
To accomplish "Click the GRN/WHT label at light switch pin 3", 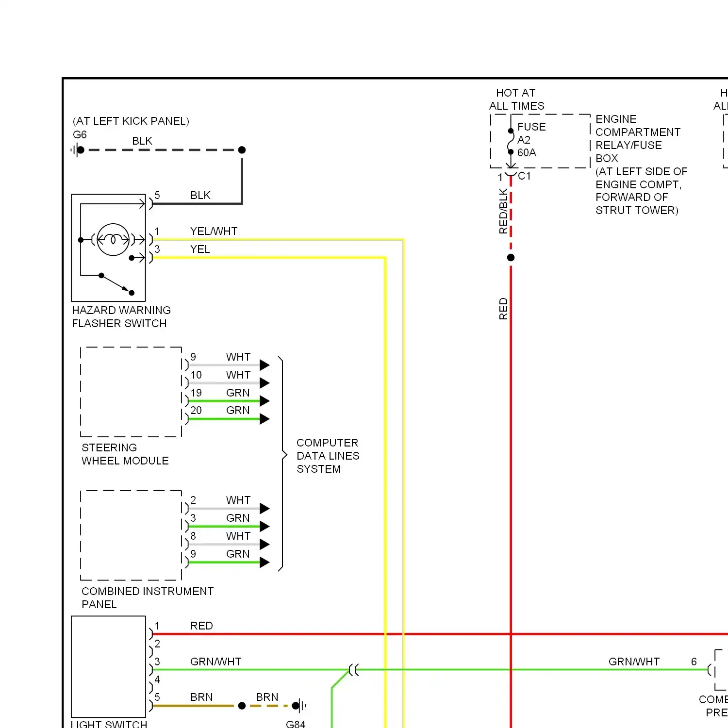I will (215, 662).
